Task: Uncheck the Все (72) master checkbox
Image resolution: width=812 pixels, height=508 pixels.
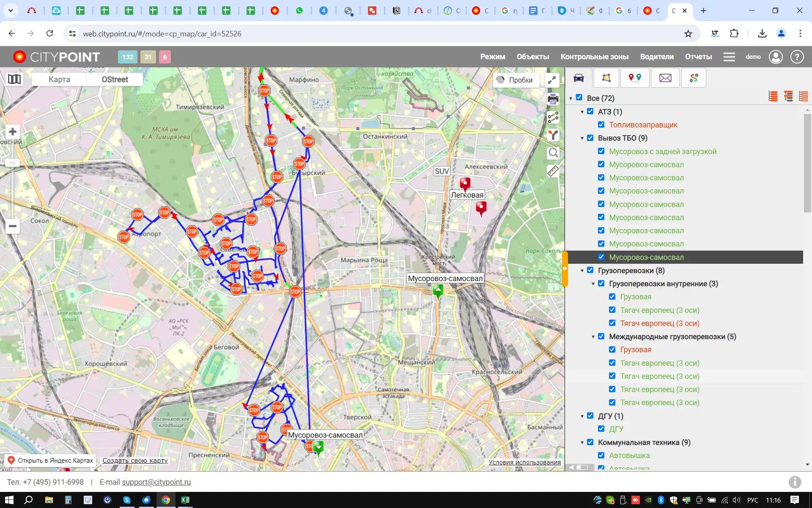Action: coord(579,97)
